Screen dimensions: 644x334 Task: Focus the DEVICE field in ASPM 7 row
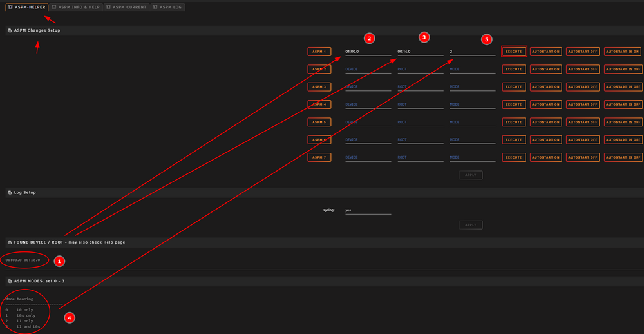[x=368, y=157]
